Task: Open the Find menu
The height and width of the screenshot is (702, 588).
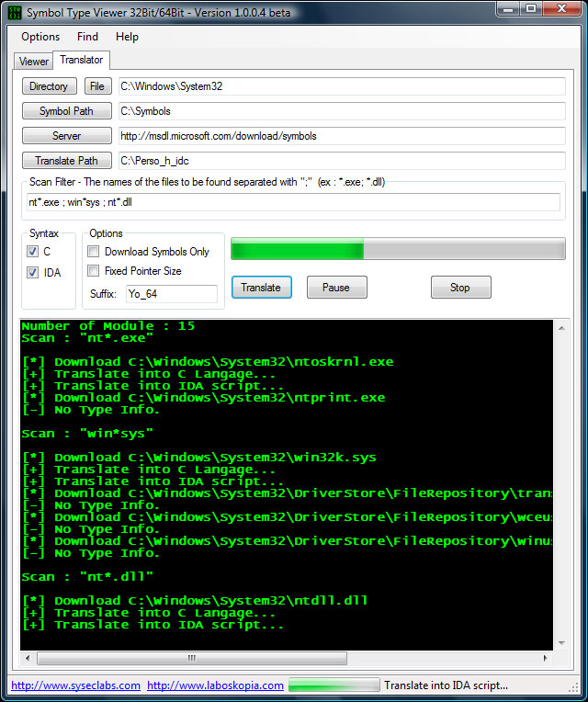Action: click(x=87, y=37)
